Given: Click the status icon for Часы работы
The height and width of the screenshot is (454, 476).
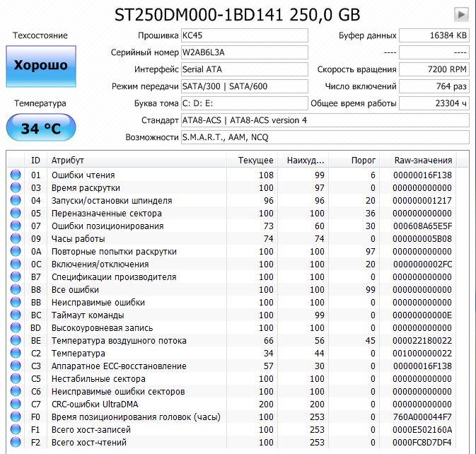Looking at the screenshot, I should pos(16,238).
